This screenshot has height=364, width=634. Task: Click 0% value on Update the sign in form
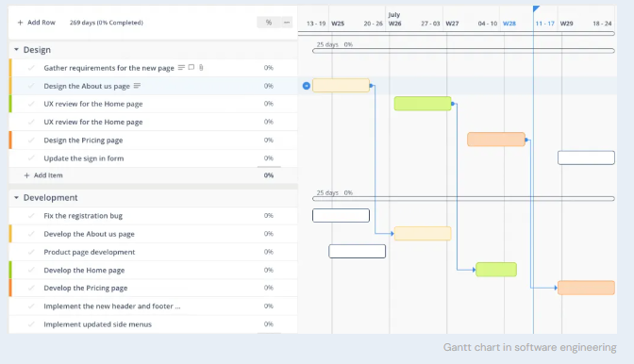pos(269,158)
